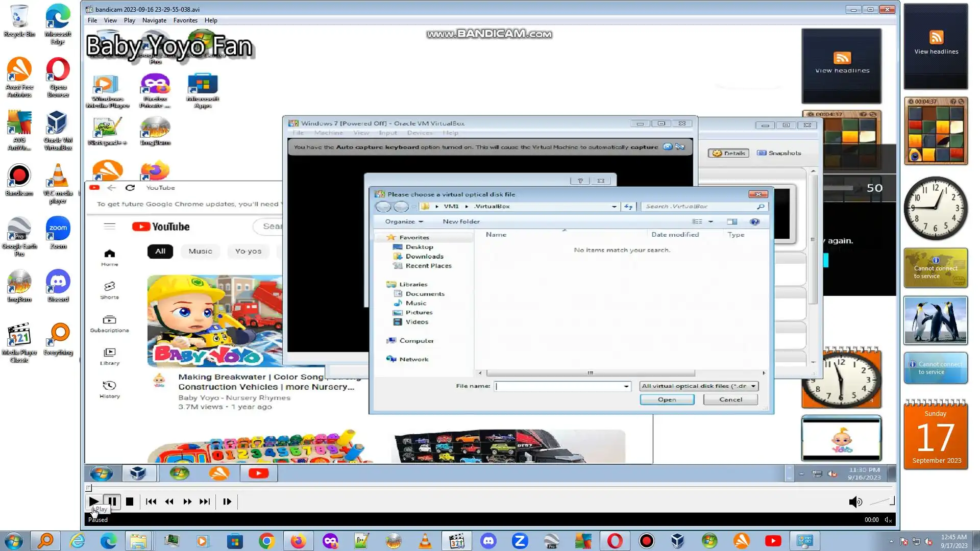Toggle the Pause button
This screenshot has width=980, height=551.
pos(112,502)
